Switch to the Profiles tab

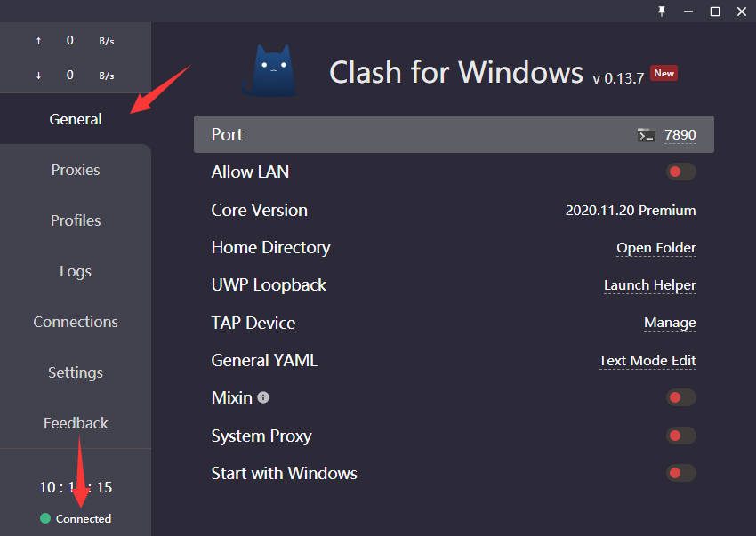click(76, 220)
